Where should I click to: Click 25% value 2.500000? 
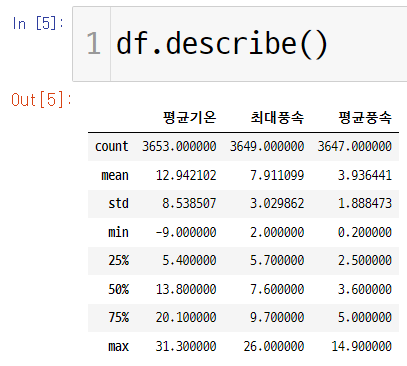pyautogui.click(x=365, y=260)
